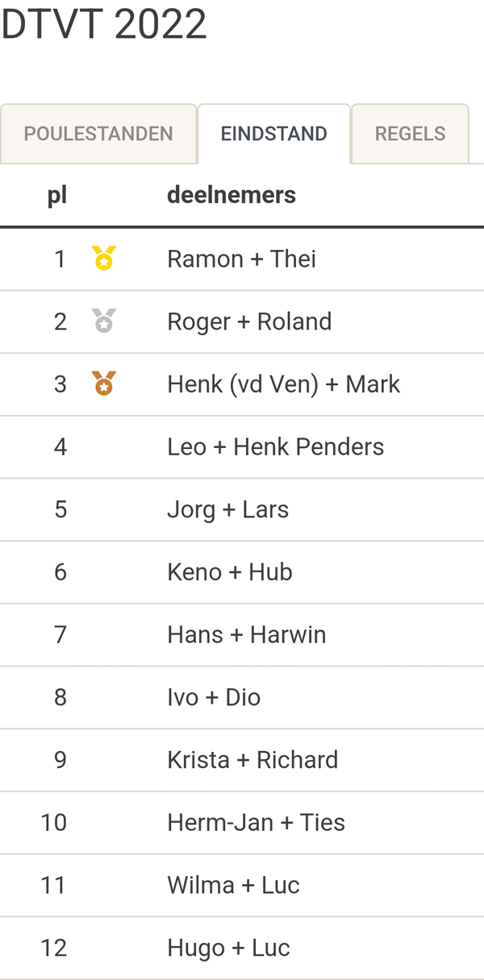Click Hans + Harwin team name

(x=246, y=634)
